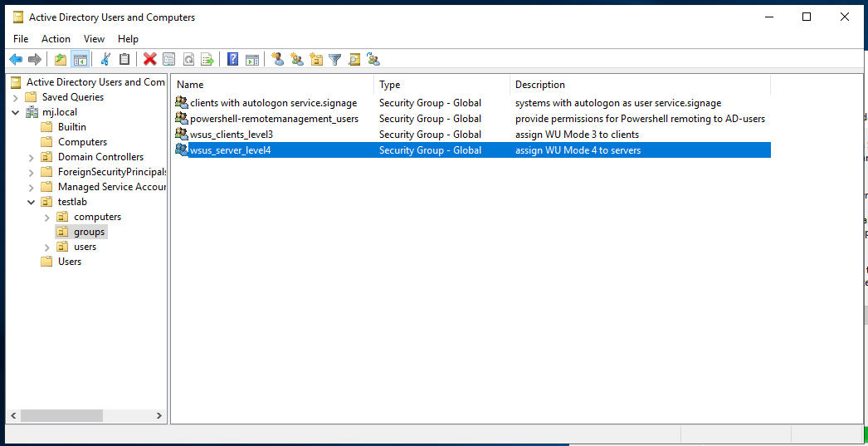The height and width of the screenshot is (446, 868).
Task: Click the Paste clipboard icon
Action: click(124, 59)
